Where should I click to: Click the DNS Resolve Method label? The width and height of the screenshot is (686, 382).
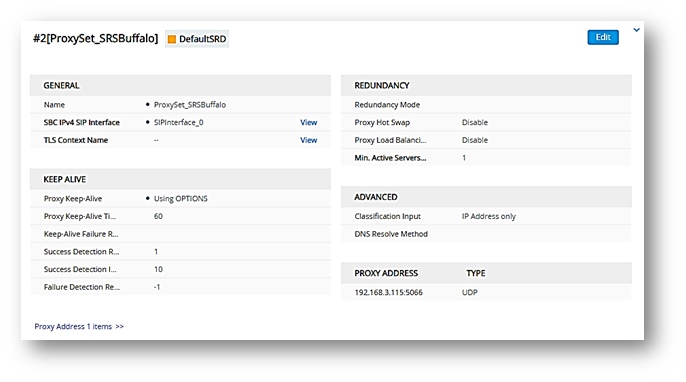coord(391,234)
